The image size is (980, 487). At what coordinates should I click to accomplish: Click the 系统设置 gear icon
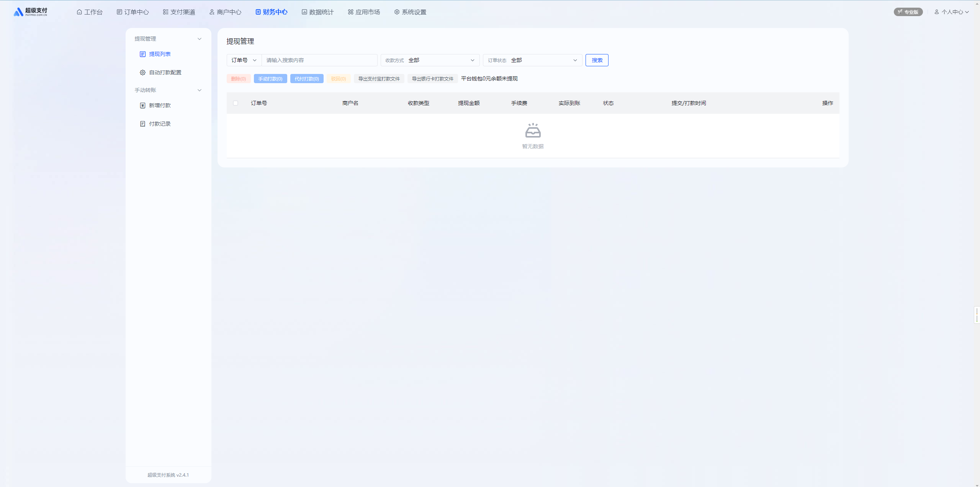click(x=397, y=12)
